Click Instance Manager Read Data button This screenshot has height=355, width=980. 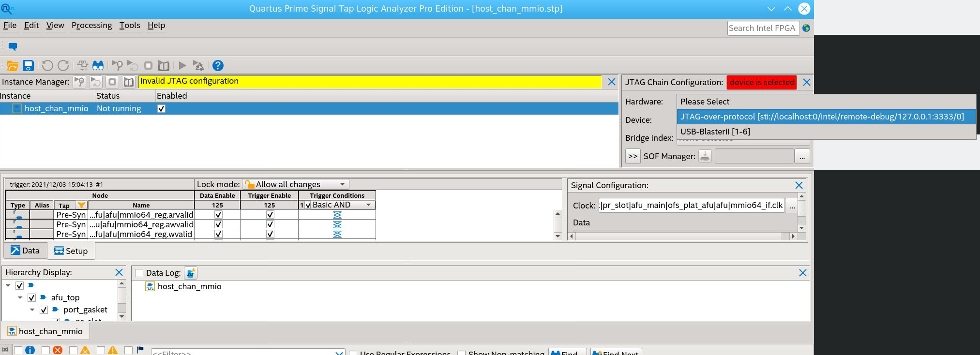tap(129, 82)
